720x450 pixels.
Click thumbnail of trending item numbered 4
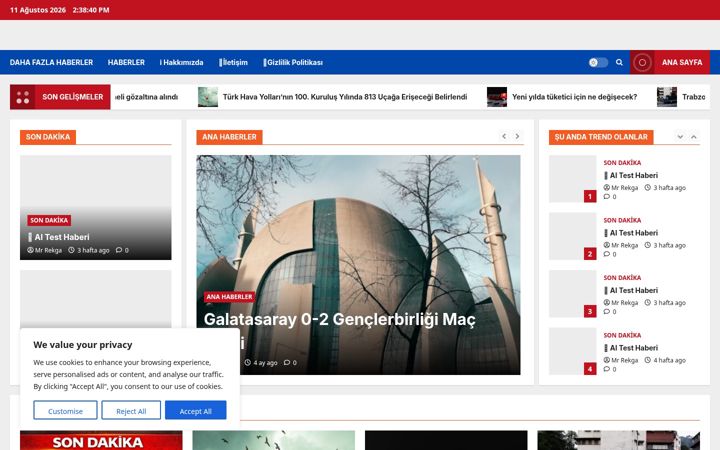(x=573, y=351)
